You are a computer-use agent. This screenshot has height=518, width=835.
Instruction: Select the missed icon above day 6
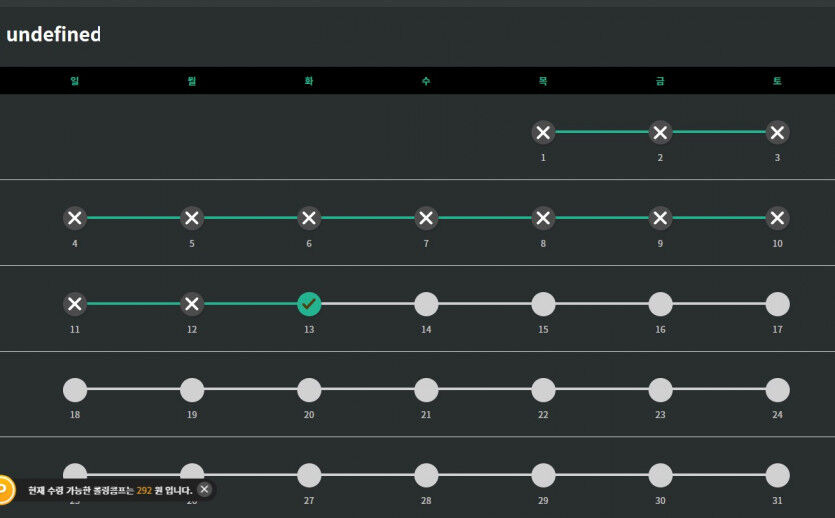click(x=309, y=218)
